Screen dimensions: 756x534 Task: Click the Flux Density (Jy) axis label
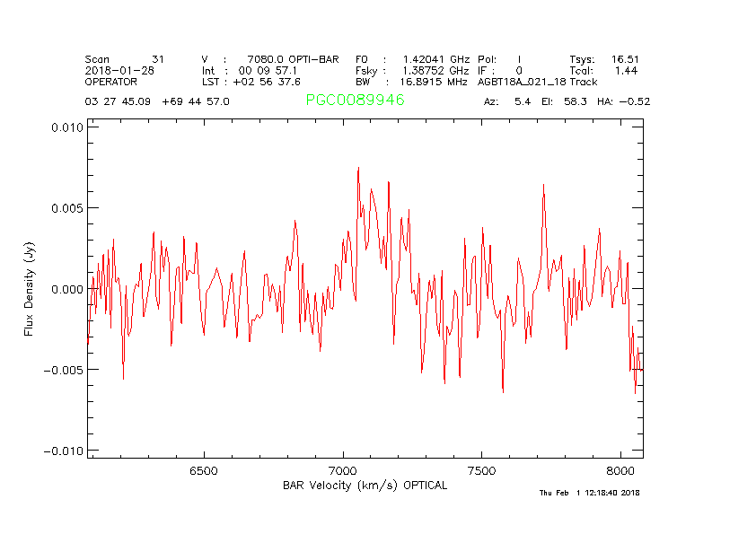[x=30, y=289]
